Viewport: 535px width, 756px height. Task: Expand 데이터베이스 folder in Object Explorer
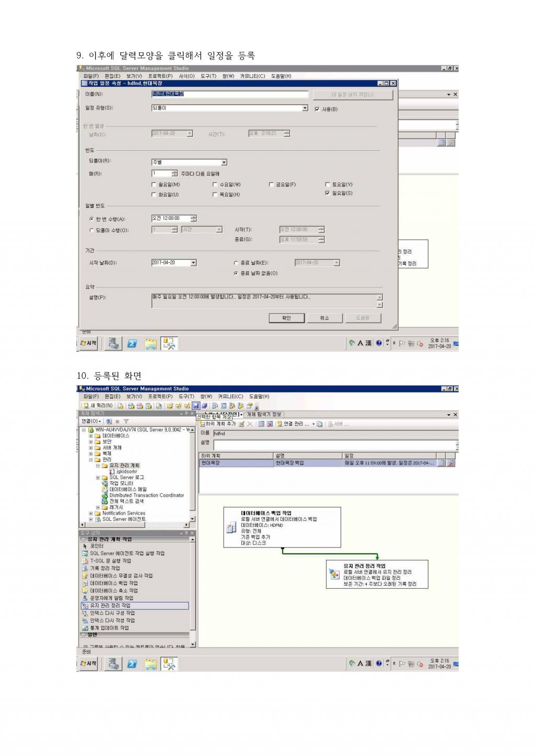click(90, 436)
